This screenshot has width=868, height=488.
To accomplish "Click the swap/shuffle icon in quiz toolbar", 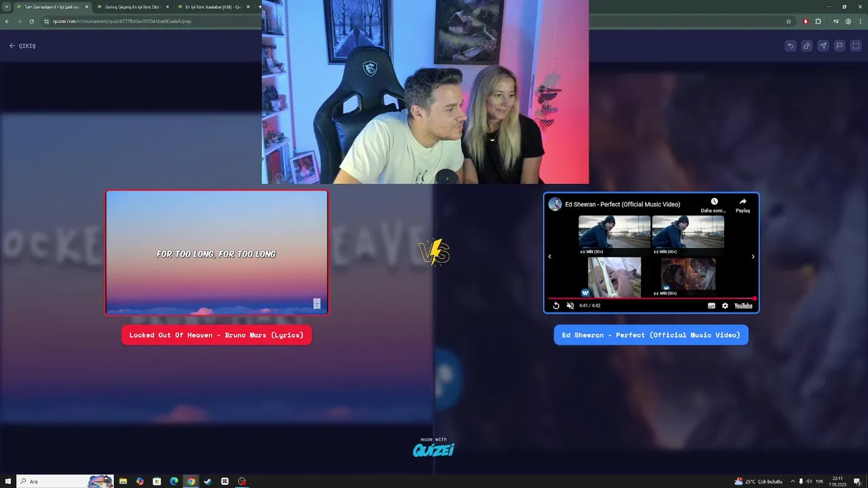I will [x=806, y=46].
